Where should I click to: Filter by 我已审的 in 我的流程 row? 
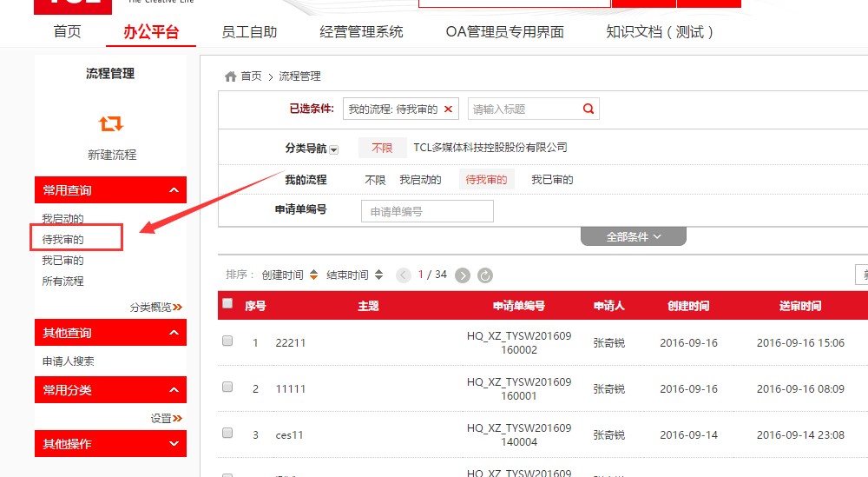(x=552, y=180)
